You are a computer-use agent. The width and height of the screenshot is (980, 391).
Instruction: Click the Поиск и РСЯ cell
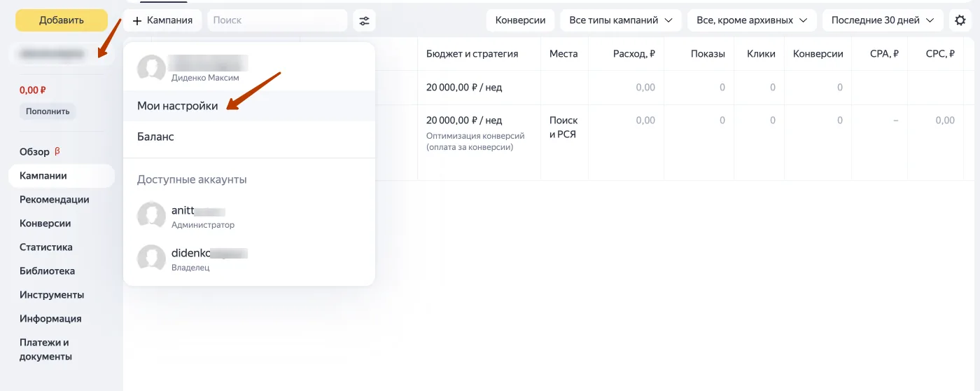tap(563, 127)
